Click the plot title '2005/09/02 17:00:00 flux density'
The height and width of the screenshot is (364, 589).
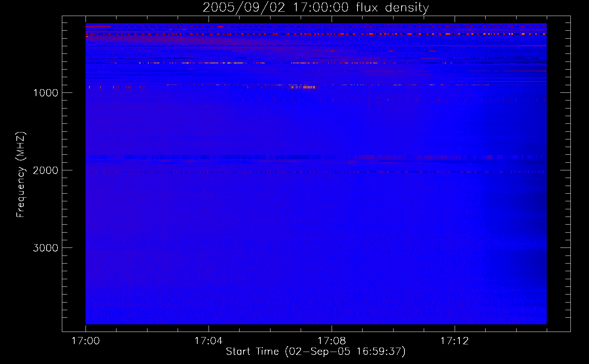(x=316, y=8)
